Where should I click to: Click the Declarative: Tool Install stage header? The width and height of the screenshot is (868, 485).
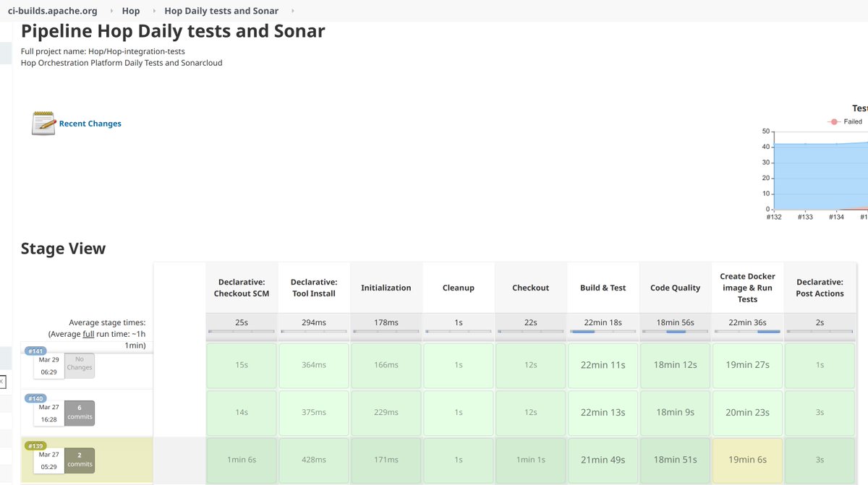314,288
